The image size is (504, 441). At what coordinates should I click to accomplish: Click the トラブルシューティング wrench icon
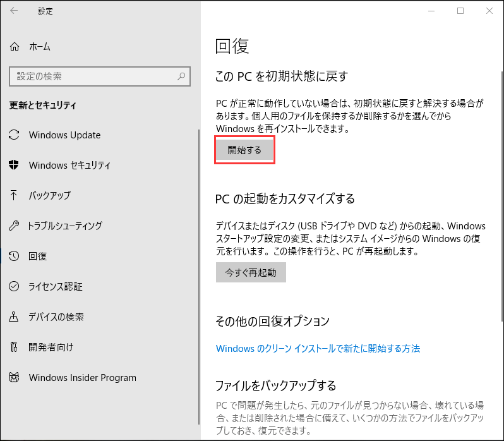point(14,226)
